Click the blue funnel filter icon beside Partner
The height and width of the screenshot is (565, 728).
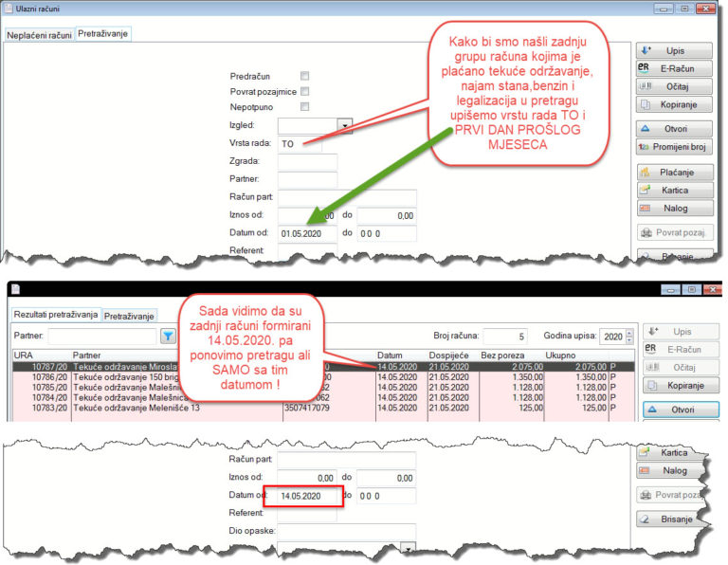click(x=168, y=336)
